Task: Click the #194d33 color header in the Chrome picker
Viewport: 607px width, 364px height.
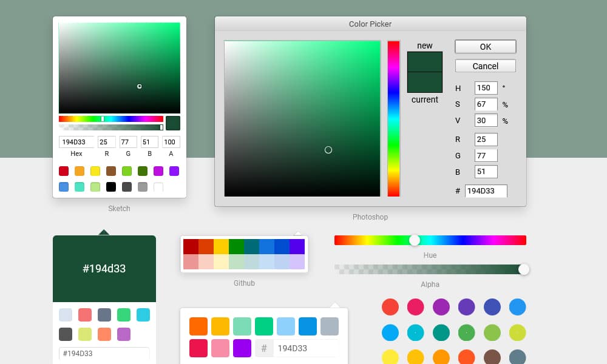Action: (104, 267)
